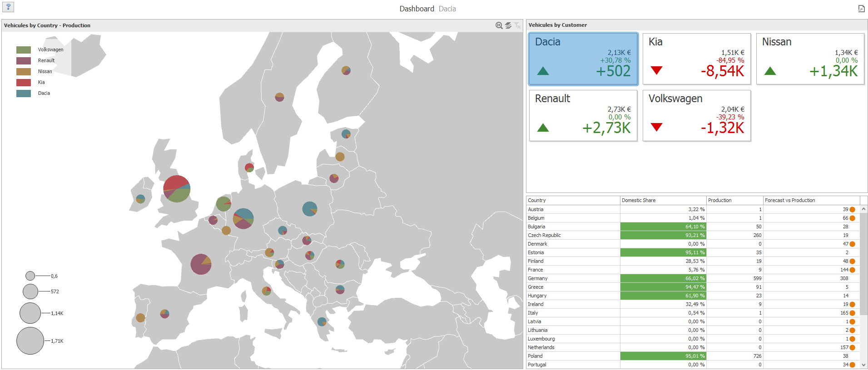Clear the map master filter

(x=517, y=25)
